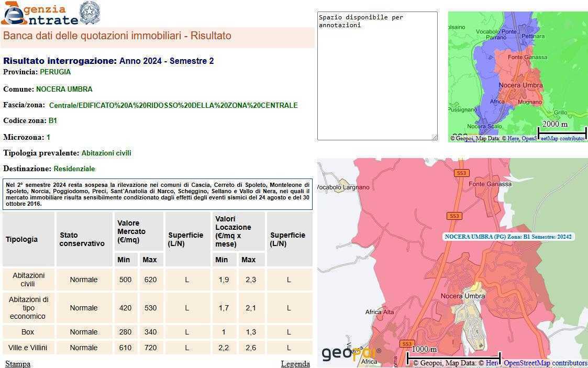The height and width of the screenshot is (368, 588).
Task: Click the green area on the large map
Action: [560, 209]
